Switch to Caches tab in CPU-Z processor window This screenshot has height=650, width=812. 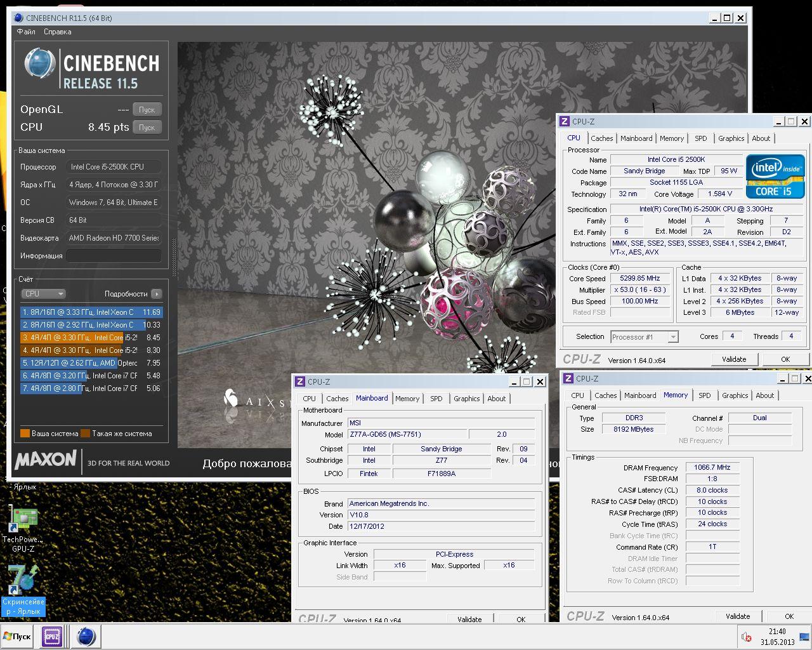click(x=602, y=138)
